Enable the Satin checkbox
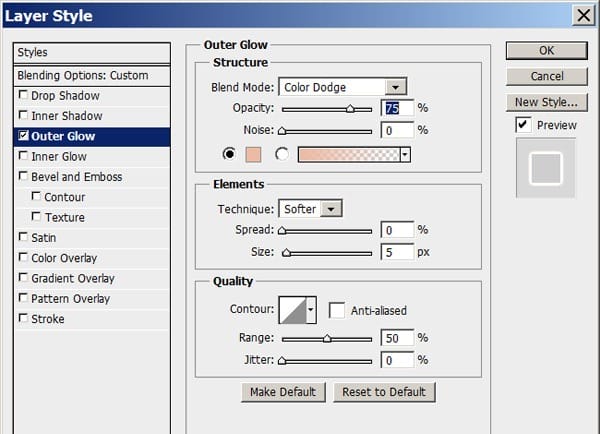600x434 pixels. coord(23,237)
